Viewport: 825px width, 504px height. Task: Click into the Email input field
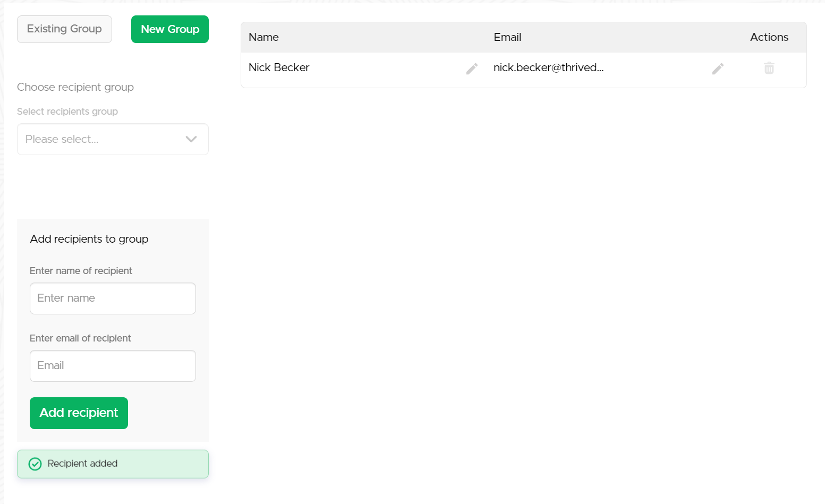click(113, 366)
